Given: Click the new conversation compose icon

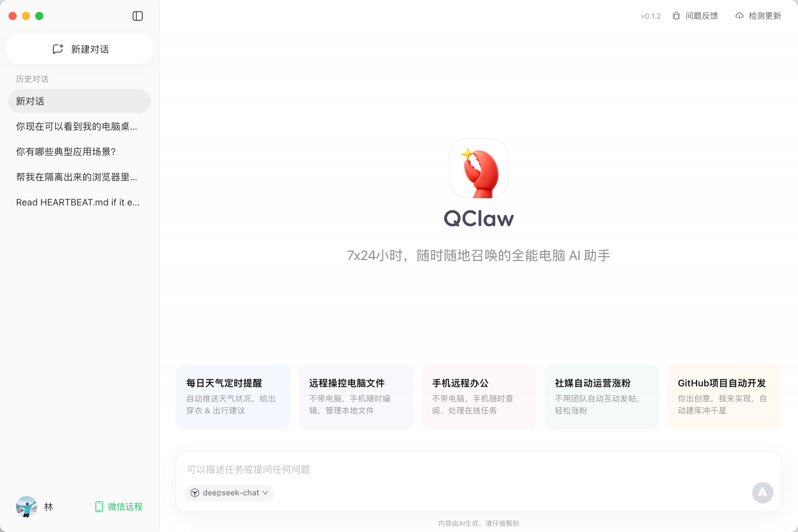Looking at the screenshot, I should click(58, 49).
